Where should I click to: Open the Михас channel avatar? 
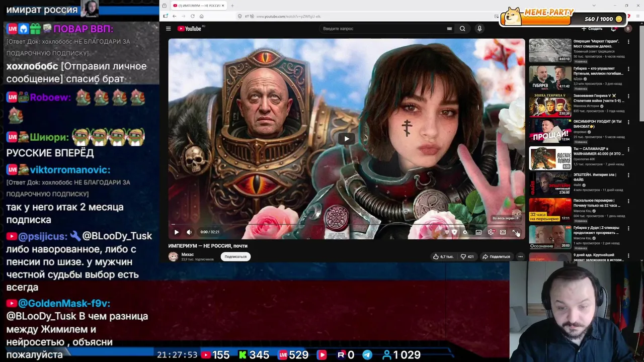click(x=173, y=256)
